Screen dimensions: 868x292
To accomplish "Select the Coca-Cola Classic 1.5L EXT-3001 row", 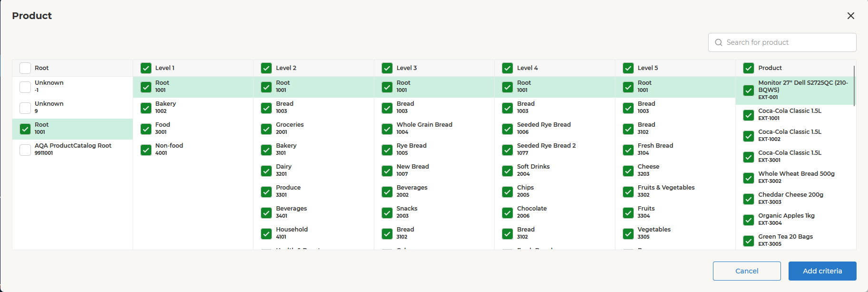I will [795, 157].
